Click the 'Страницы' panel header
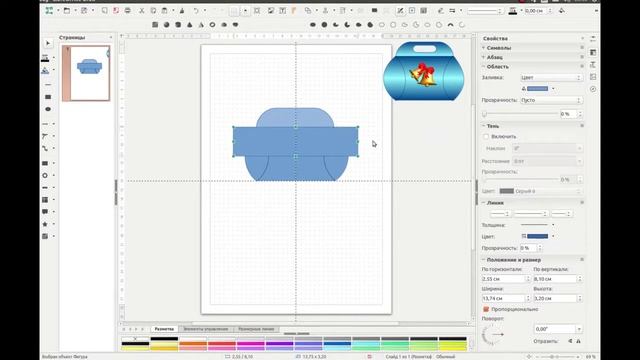Screen dimensions: 640x360 tap(72, 38)
